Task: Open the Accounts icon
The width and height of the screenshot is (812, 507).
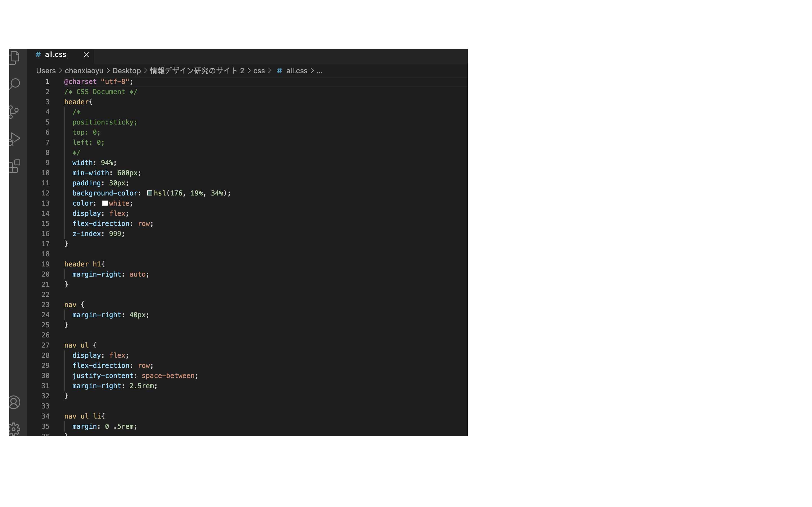Action: pyautogui.click(x=14, y=402)
